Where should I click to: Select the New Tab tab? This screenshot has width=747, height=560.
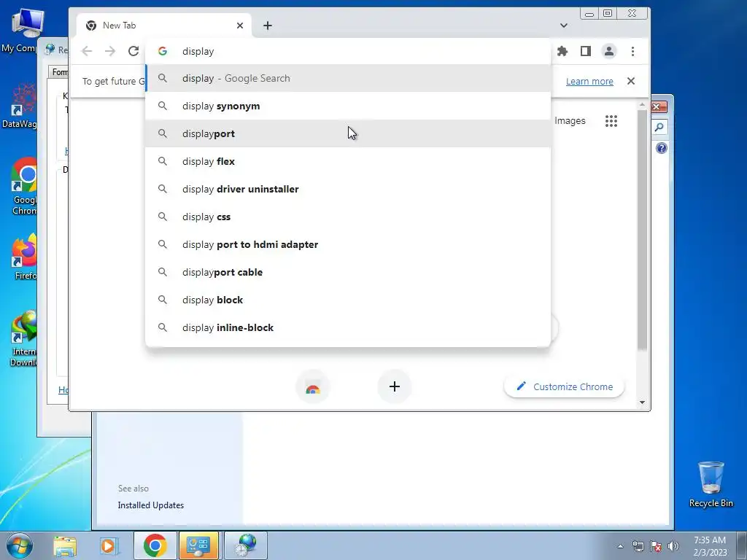coord(164,26)
